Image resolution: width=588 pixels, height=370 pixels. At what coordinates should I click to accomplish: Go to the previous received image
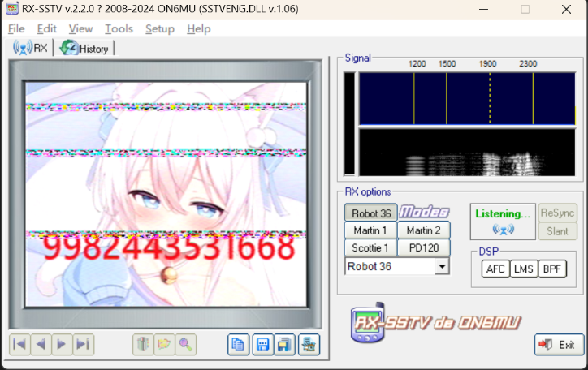pos(41,344)
